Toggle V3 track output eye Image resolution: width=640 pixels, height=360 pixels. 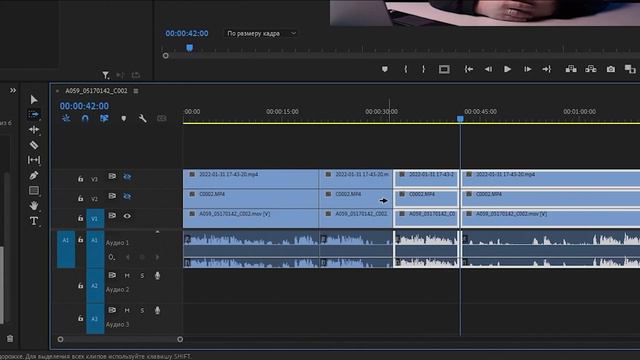pos(127,177)
